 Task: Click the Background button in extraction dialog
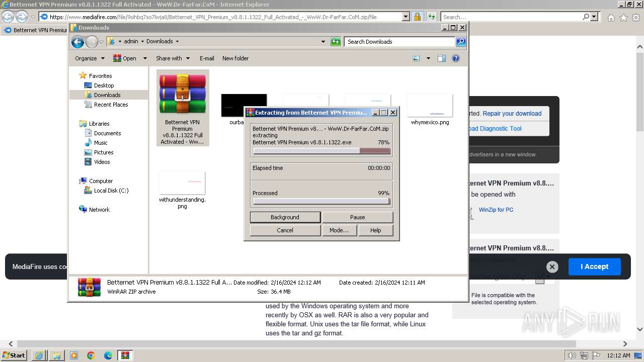285,217
